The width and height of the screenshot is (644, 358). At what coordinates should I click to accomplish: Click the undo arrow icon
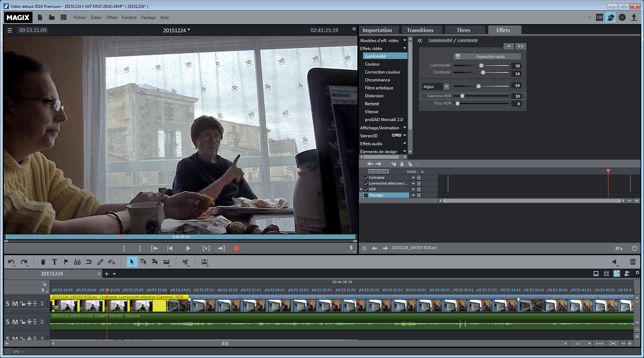coord(11,262)
